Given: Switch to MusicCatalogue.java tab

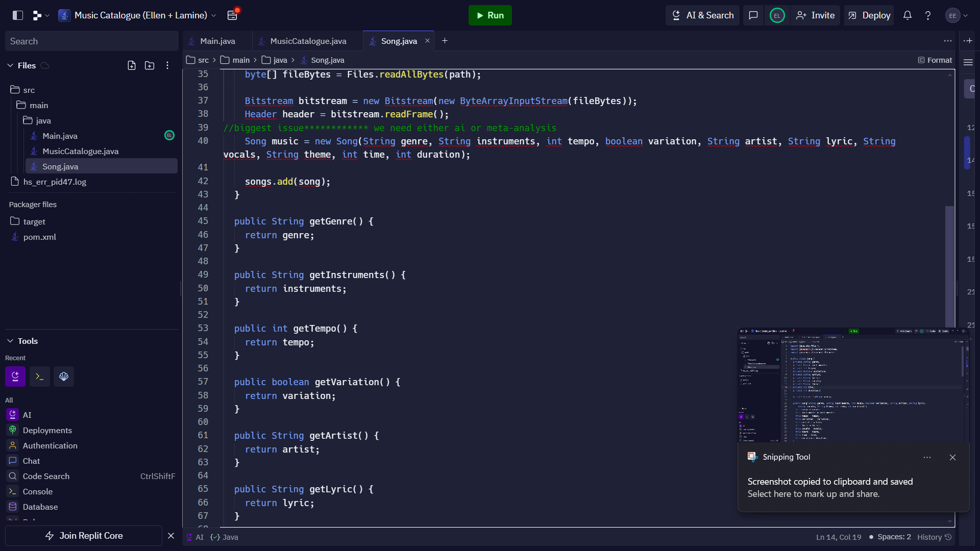Looking at the screenshot, I should click(308, 41).
